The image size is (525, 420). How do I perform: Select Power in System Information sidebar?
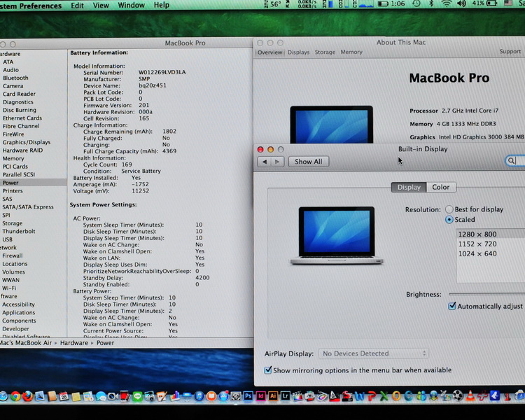tap(33, 183)
